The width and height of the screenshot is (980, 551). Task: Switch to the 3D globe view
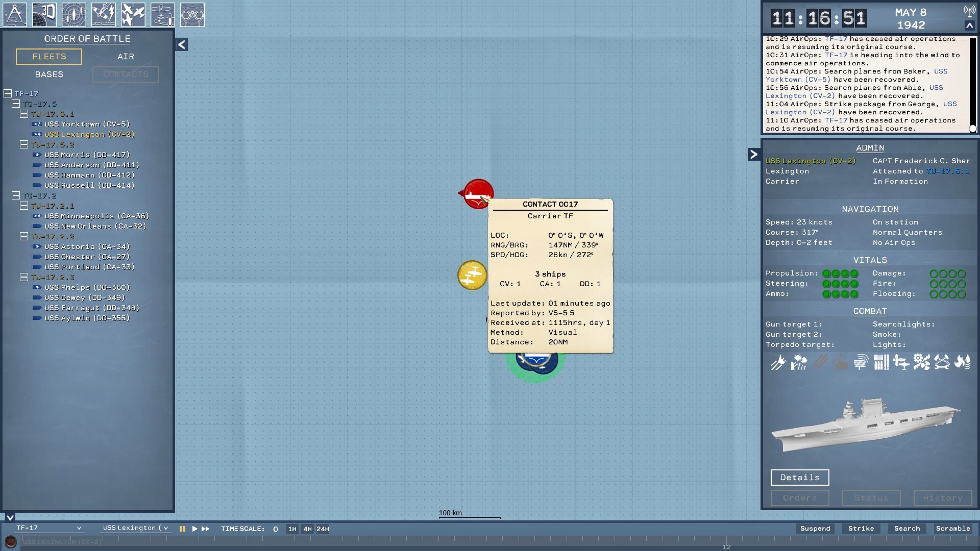coord(44,14)
